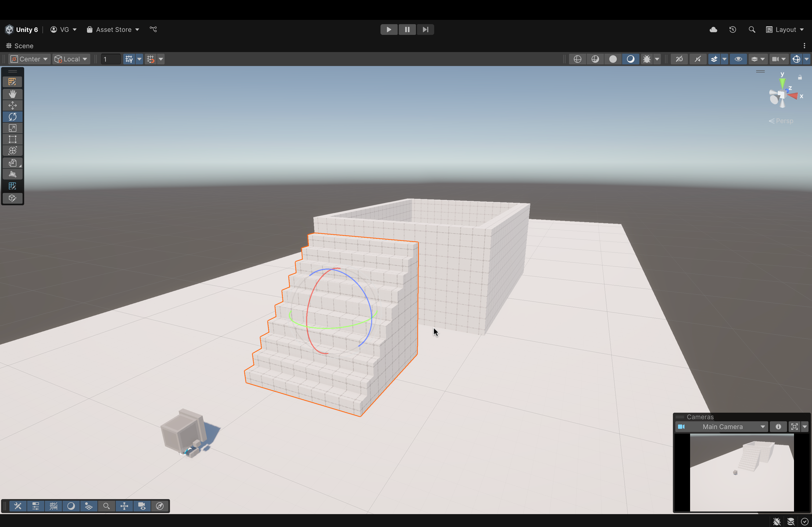Click the compass icon in bottom overlay bar

coord(160,506)
